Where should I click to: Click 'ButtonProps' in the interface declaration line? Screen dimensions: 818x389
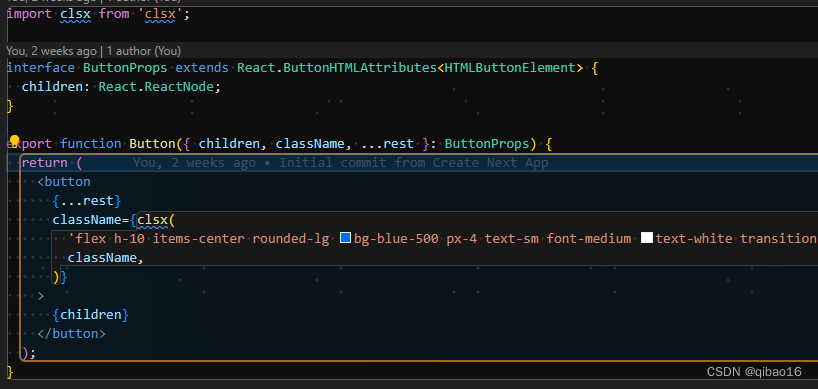(125, 68)
